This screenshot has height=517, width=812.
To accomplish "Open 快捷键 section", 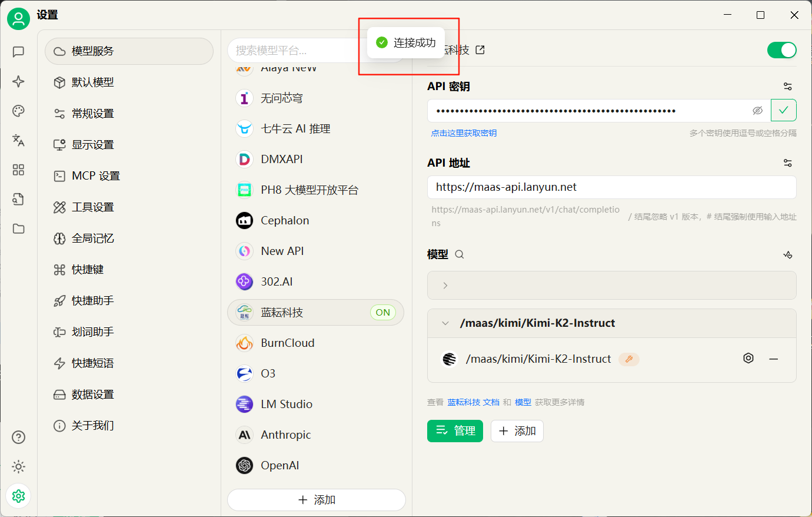I will coord(129,270).
